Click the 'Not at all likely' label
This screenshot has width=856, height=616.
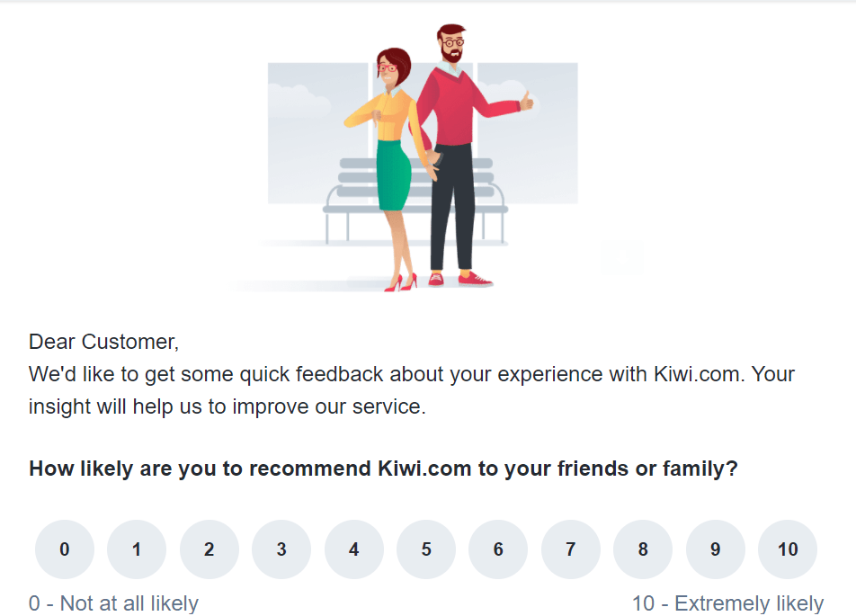click(114, 603)
